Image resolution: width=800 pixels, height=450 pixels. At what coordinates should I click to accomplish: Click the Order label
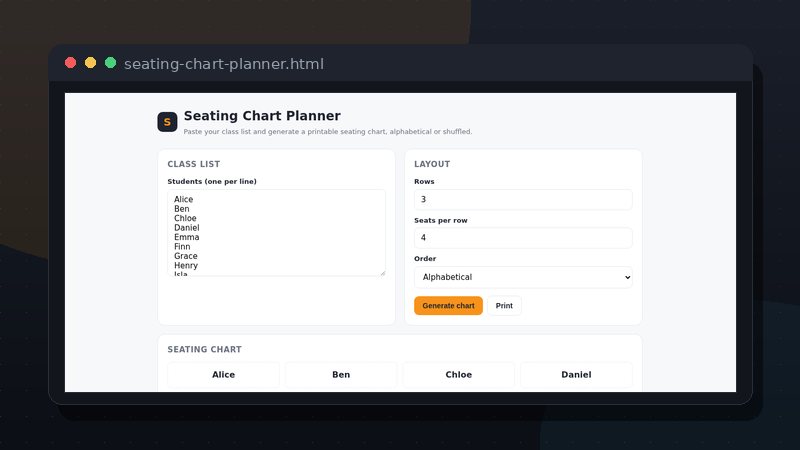425,259
